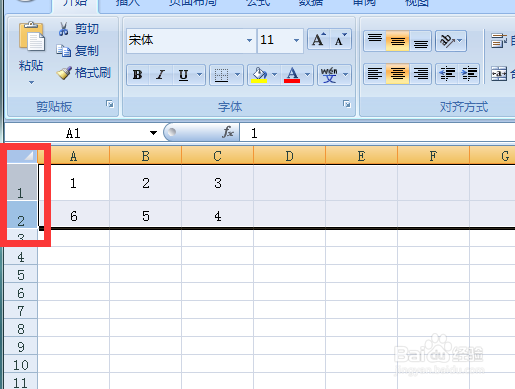Screen dimensions: 515x389
Task: Activate the Format Painter (格式刷) brush
Action: 83,73
